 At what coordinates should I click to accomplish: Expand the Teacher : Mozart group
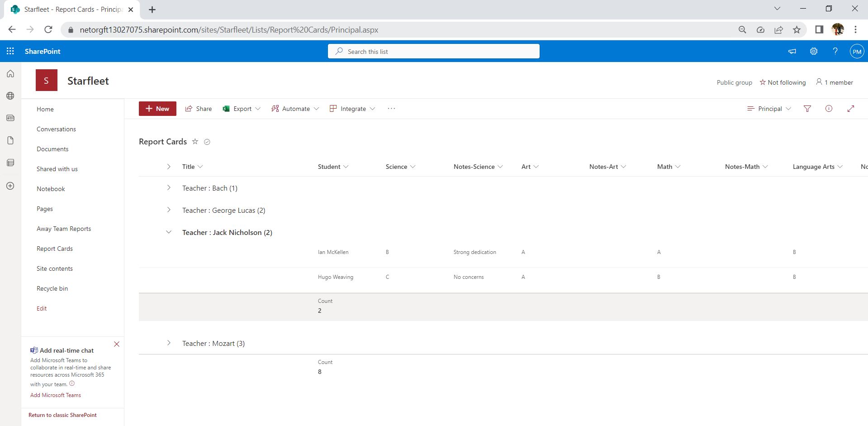click(x=169, y=343)
